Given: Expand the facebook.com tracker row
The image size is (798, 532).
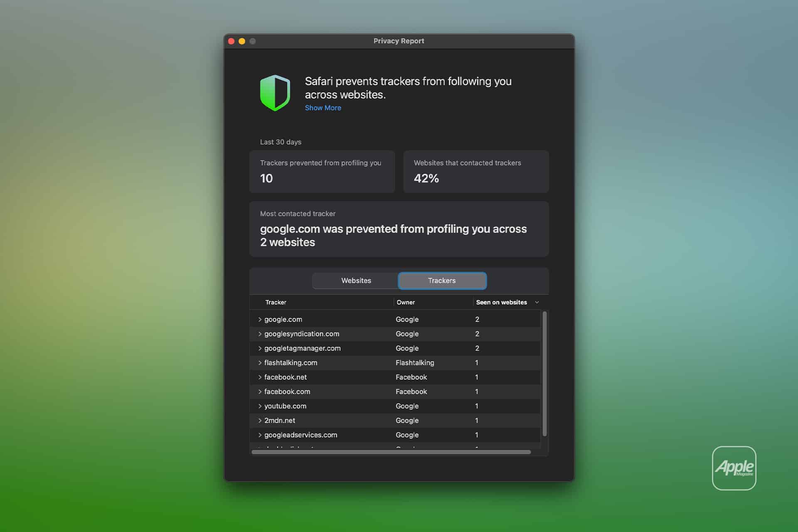Looking at the screenshot, I should [x=260, y=392].
